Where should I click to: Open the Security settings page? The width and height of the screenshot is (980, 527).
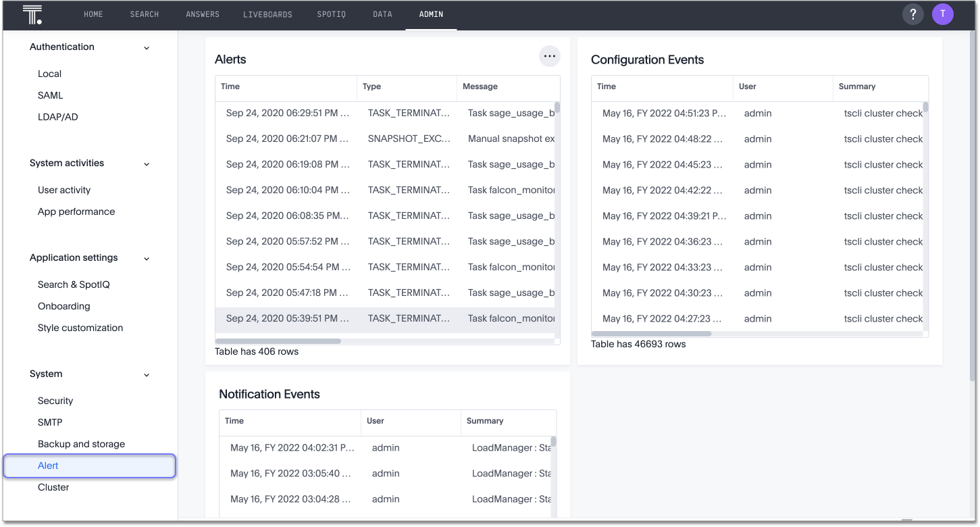tap(55, 401)
